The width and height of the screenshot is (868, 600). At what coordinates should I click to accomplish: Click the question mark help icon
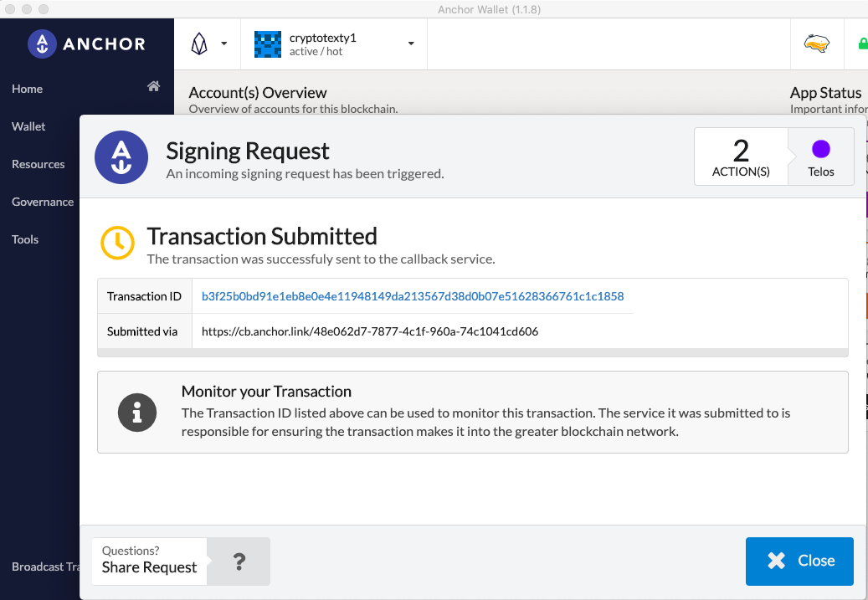[239, 562]
